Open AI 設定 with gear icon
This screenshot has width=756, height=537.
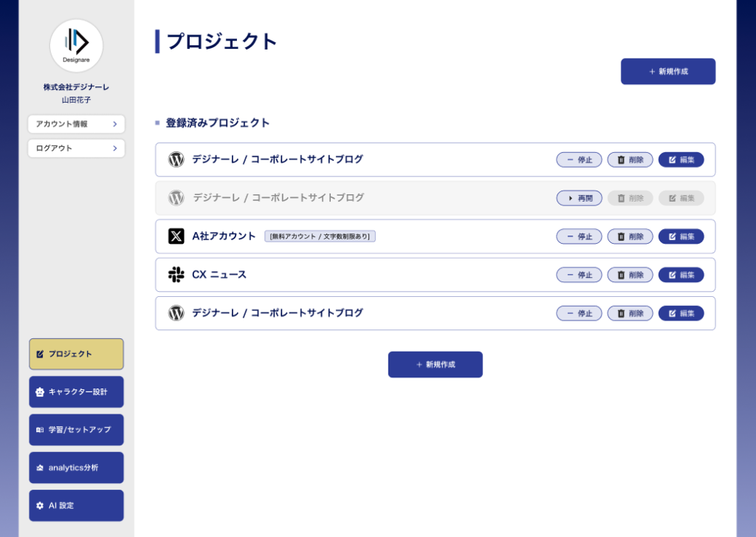[x=76, y=506]
